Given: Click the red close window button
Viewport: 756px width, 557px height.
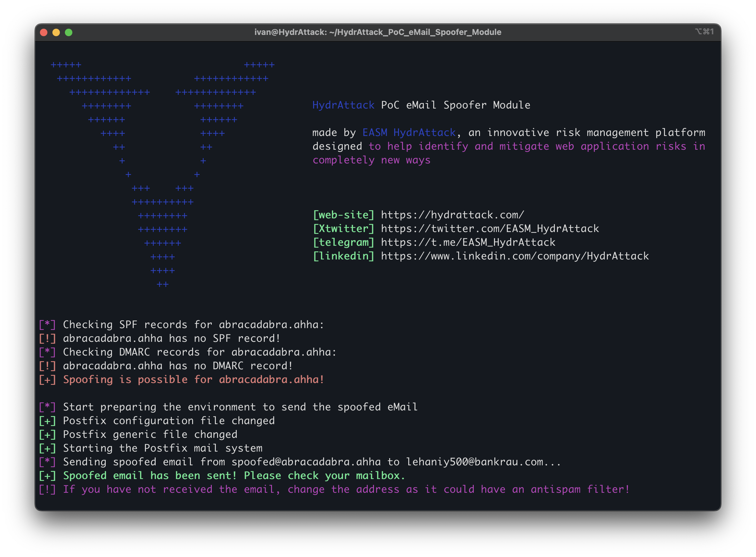Looking at the screenshot, I should click(43, 32).
